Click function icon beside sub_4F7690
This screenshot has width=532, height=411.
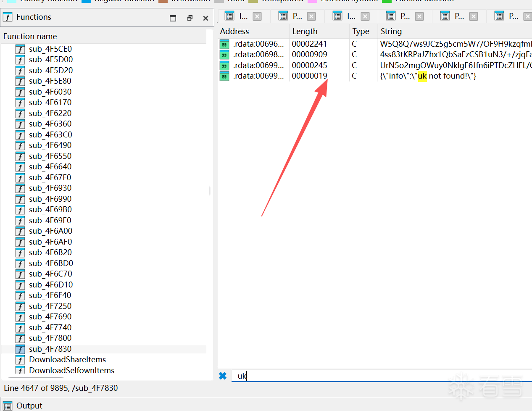(x=20, y=317)
